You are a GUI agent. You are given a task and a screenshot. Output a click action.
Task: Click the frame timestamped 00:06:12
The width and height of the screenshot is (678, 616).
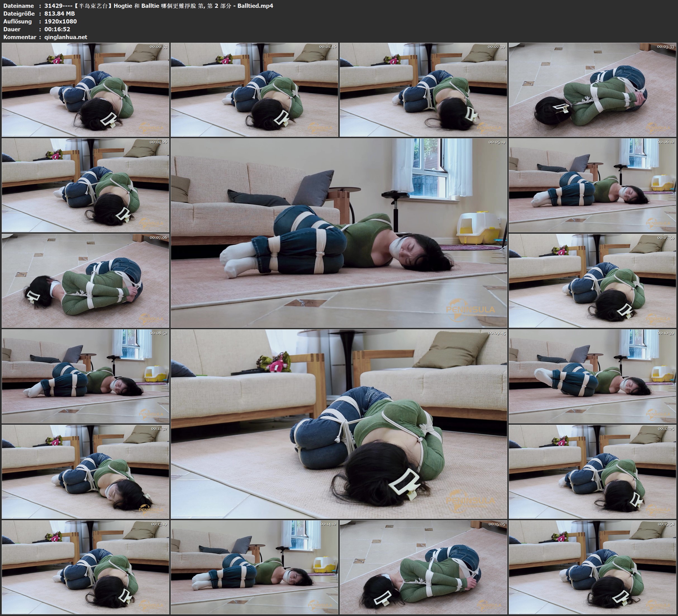593,185
